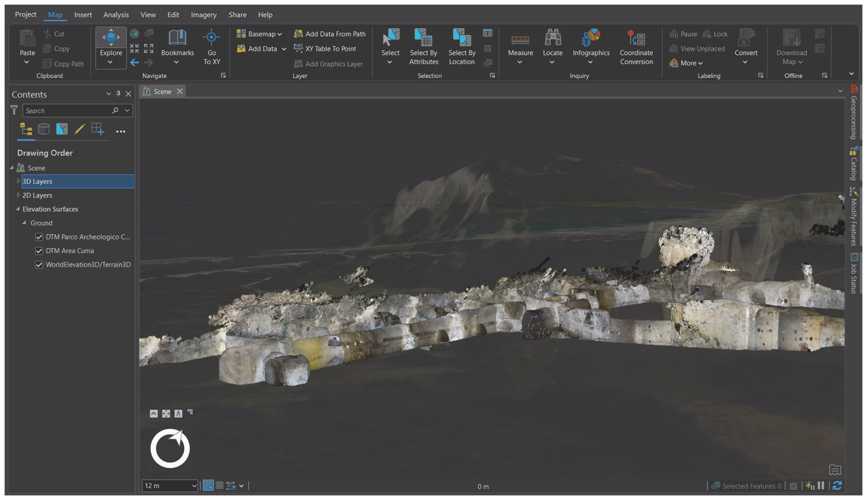Switch to List By Data Source view
Viewport: 868px width, 501px height.
(x=44, y=129)
